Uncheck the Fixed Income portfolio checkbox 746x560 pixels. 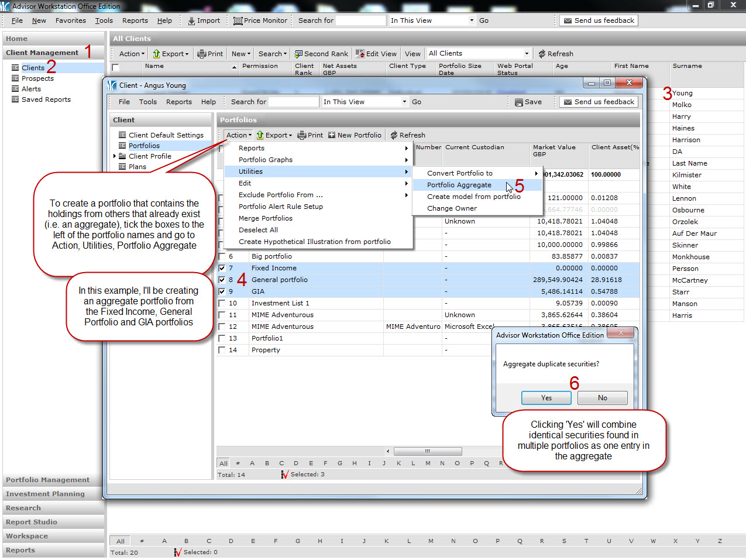tap(222, 268)
